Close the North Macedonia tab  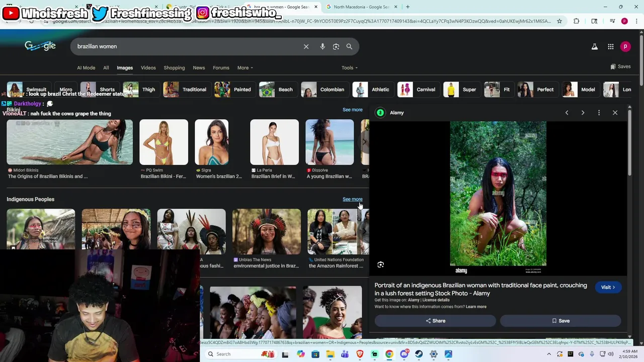pyautogui.click(x=395, y=7)
